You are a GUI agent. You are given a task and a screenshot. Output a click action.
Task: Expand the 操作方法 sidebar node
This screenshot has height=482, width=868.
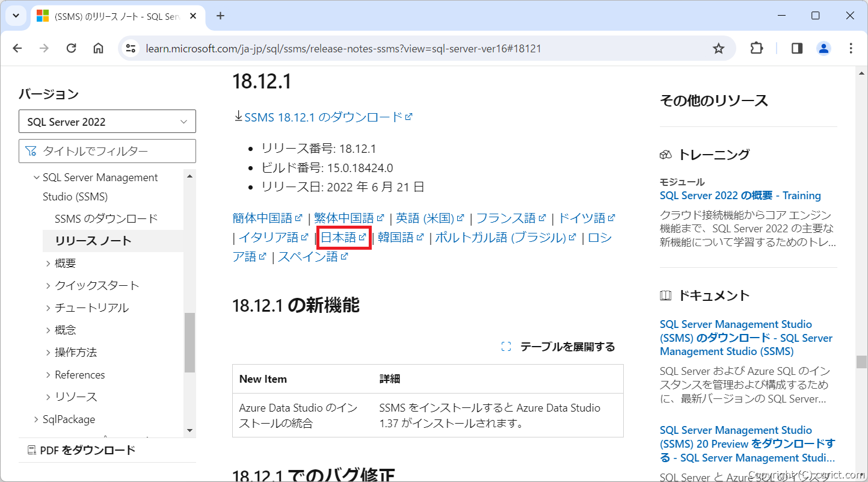pyautogui.click(x=48, y=352)
